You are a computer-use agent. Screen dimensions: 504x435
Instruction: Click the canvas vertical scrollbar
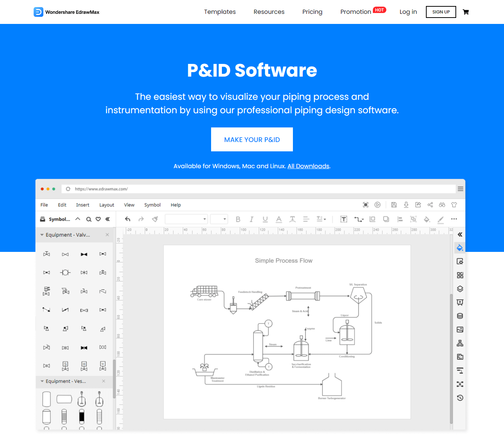pyautogui.click(x=451, y=359)
